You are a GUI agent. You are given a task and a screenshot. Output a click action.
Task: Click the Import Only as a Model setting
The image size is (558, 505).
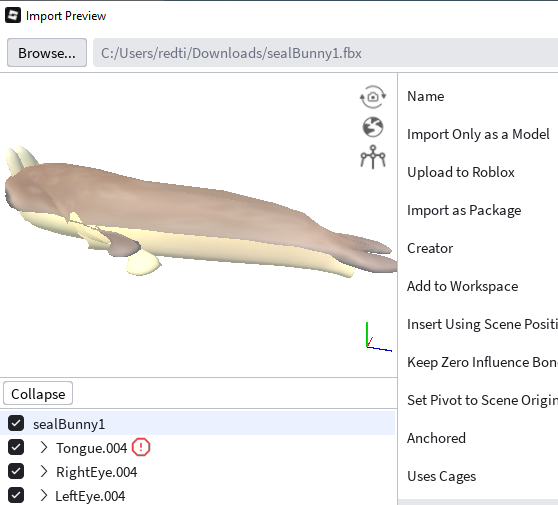point(478,134)
